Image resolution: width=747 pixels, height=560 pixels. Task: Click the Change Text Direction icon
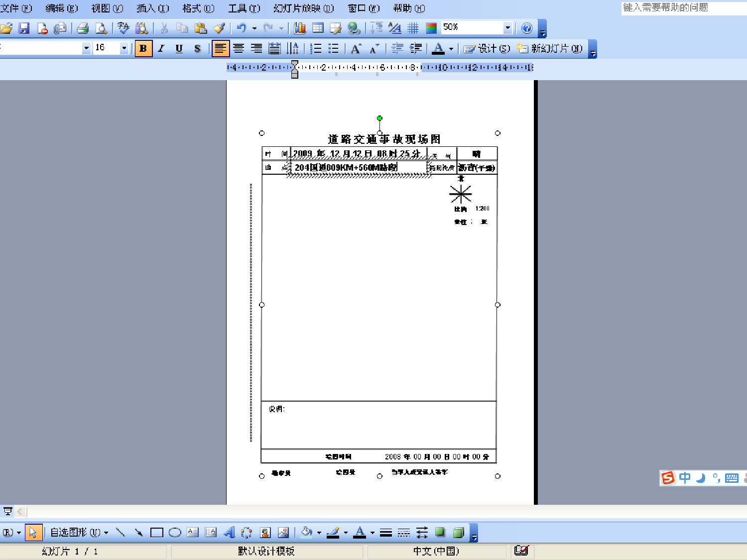pos(293,49)
